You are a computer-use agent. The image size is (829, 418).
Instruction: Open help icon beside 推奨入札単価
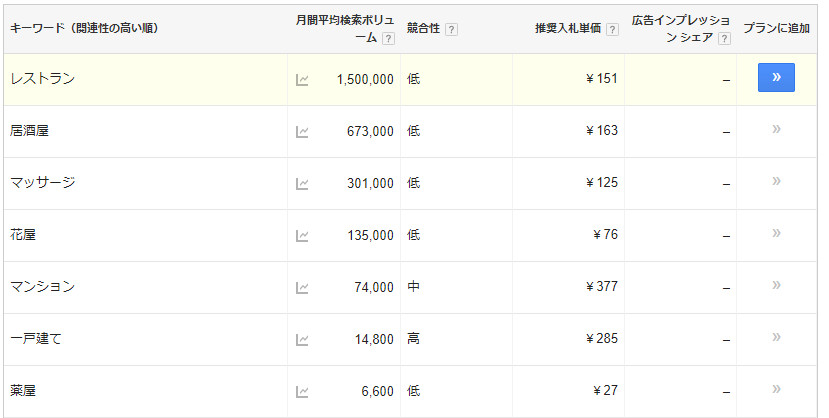pyautogui.click(x=612, y=30)
